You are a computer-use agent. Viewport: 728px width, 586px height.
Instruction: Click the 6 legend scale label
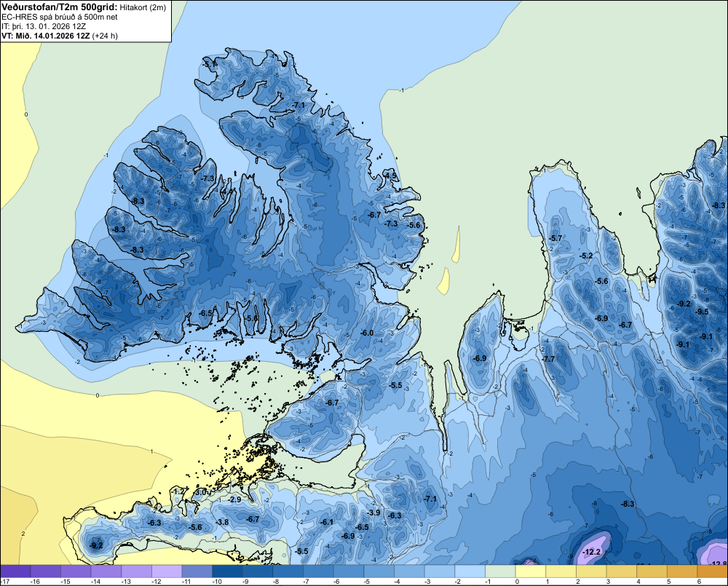pos(699,582)
